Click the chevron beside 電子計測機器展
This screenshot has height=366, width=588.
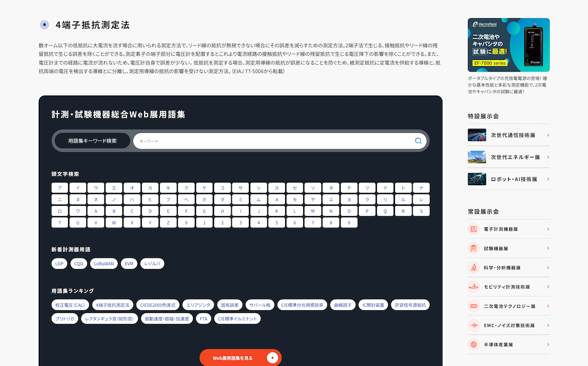pos(548,229)
